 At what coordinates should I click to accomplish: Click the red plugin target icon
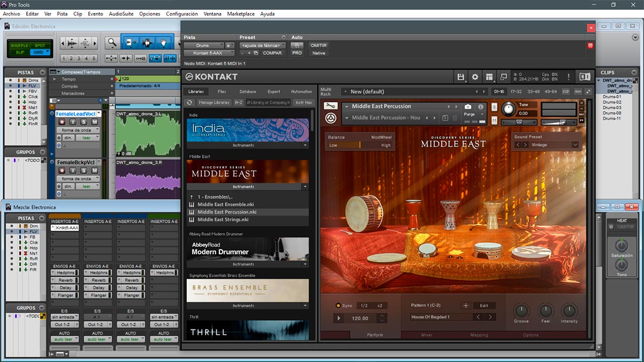tap(590, 46)
